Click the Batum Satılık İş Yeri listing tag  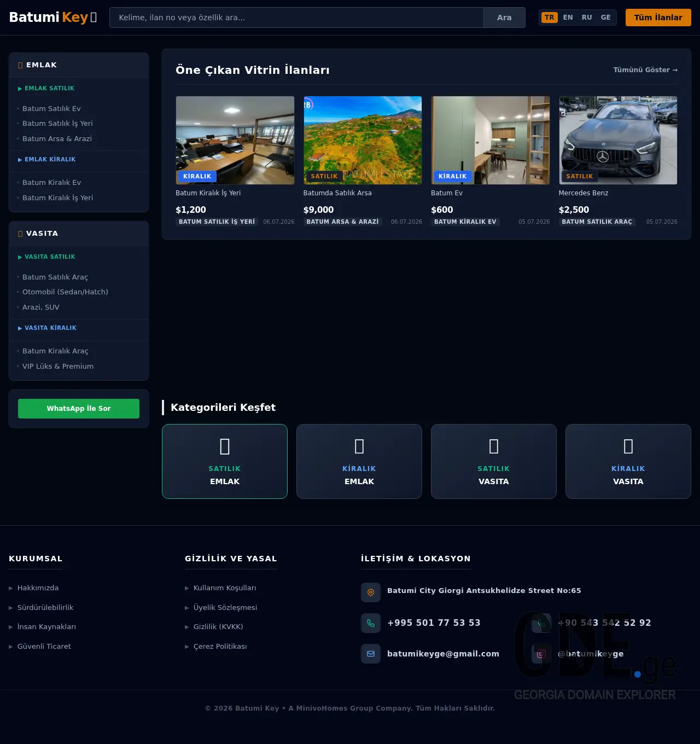click(x=217, y=222)
